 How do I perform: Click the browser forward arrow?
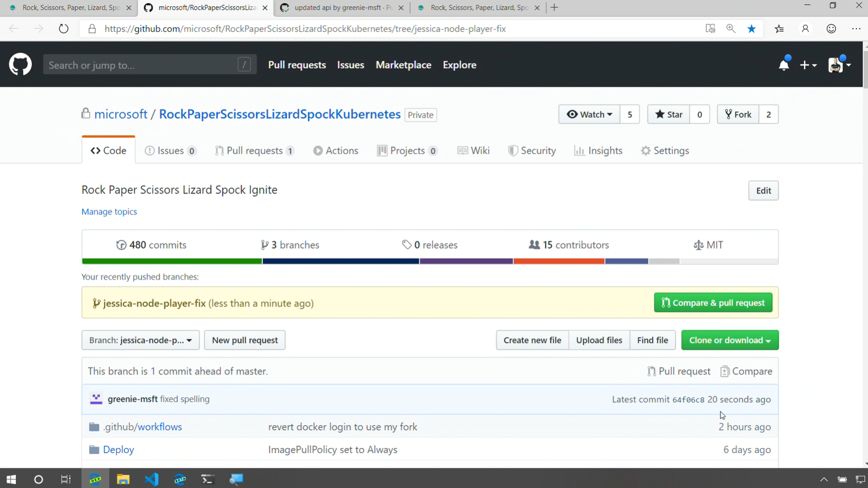tap(38, 29)
